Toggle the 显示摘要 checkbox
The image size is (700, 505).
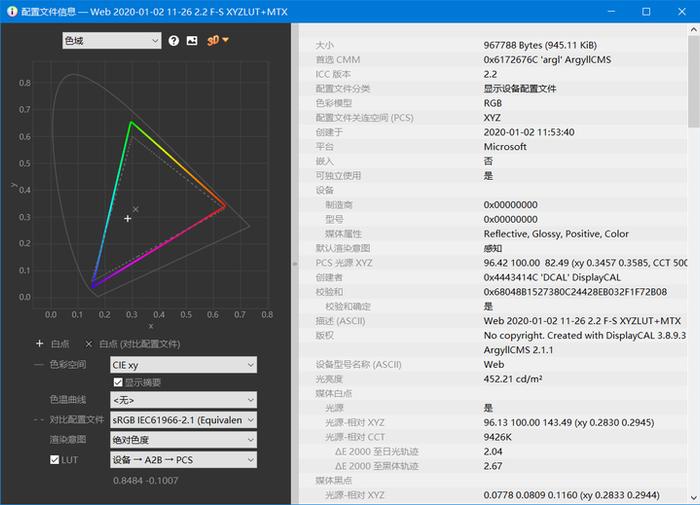(118, 382)
